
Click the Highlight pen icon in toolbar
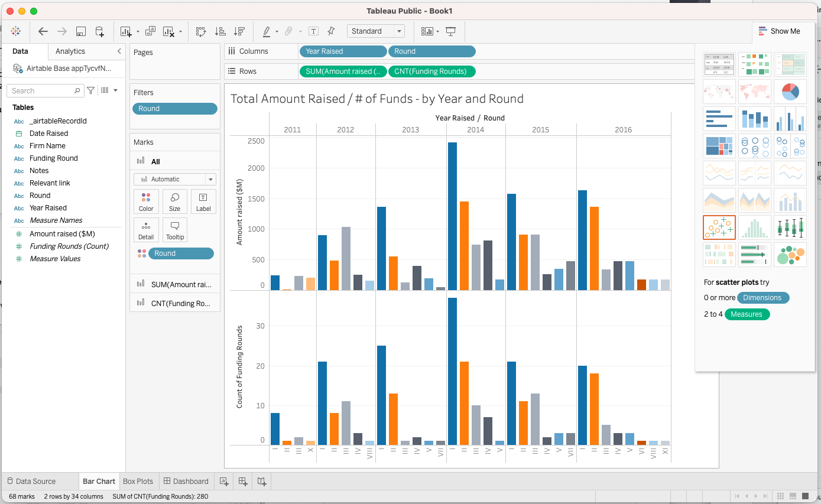(267, 31)
